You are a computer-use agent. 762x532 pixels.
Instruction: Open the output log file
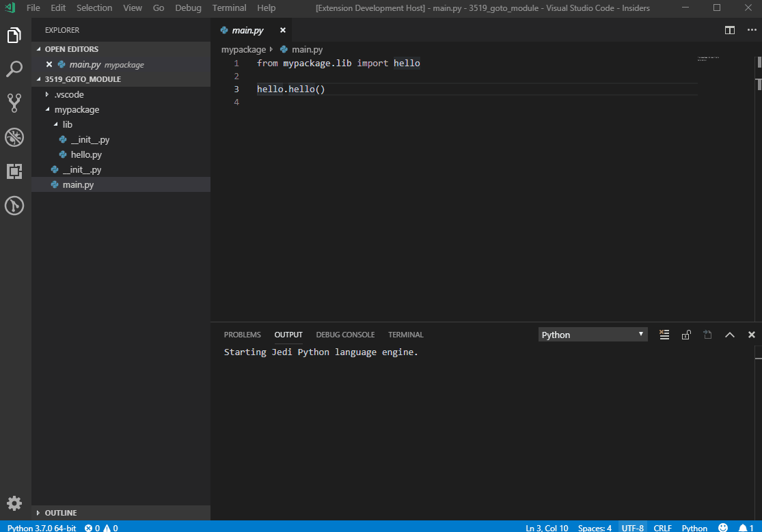tap(707, 335)
